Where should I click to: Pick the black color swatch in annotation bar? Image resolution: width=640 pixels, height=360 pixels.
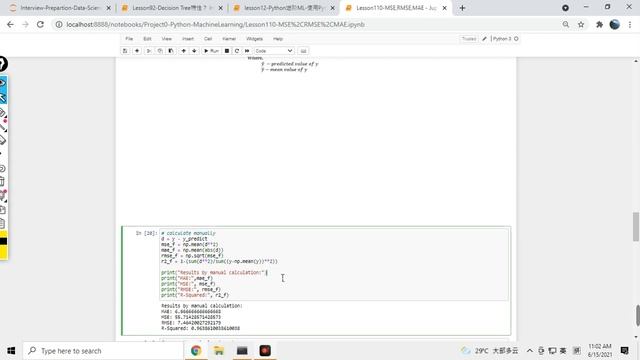click(3, 241)
